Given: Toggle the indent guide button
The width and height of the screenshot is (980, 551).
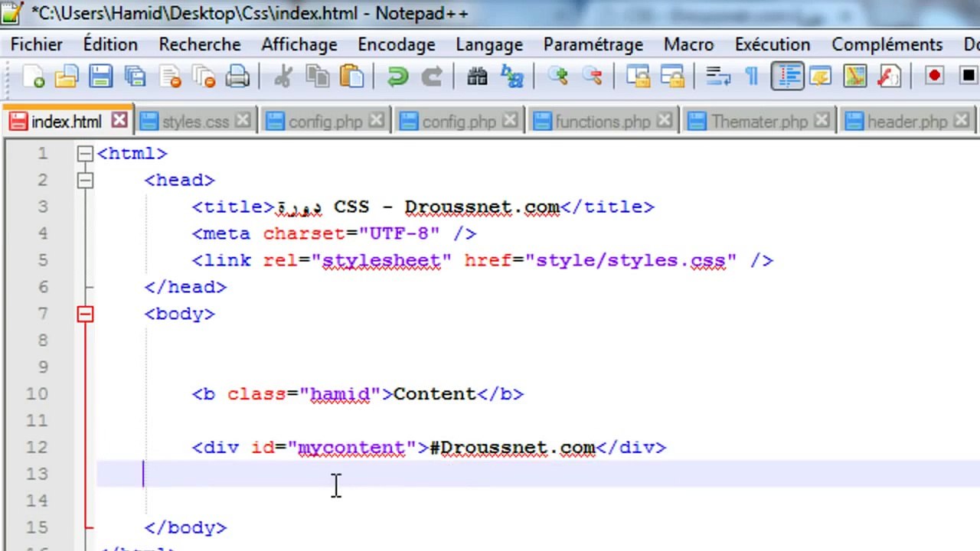Looking at the screenshot, I should coord(787,77).
